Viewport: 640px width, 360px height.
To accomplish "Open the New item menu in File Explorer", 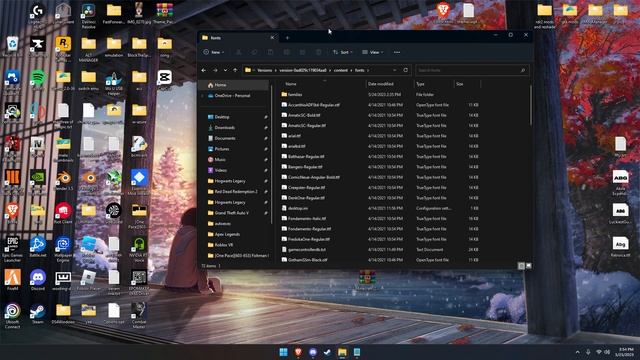I will click(x=214, y=52).
